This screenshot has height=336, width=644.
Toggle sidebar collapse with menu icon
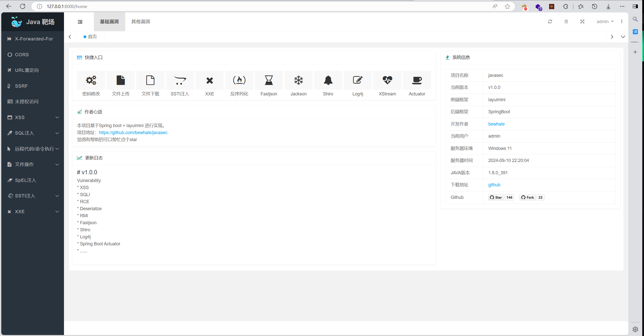click(80, 22)
